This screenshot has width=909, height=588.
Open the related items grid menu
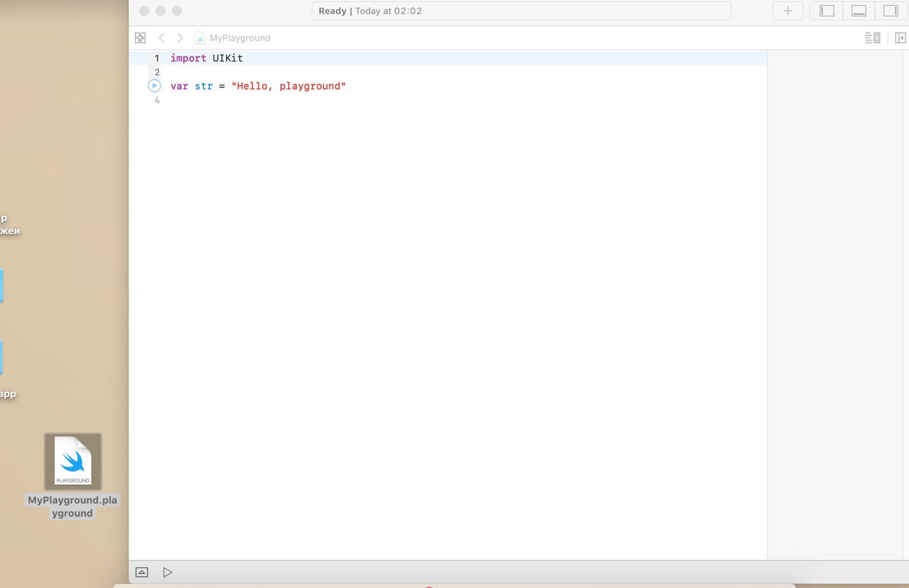pyautogui.click(x=140, y=38)
